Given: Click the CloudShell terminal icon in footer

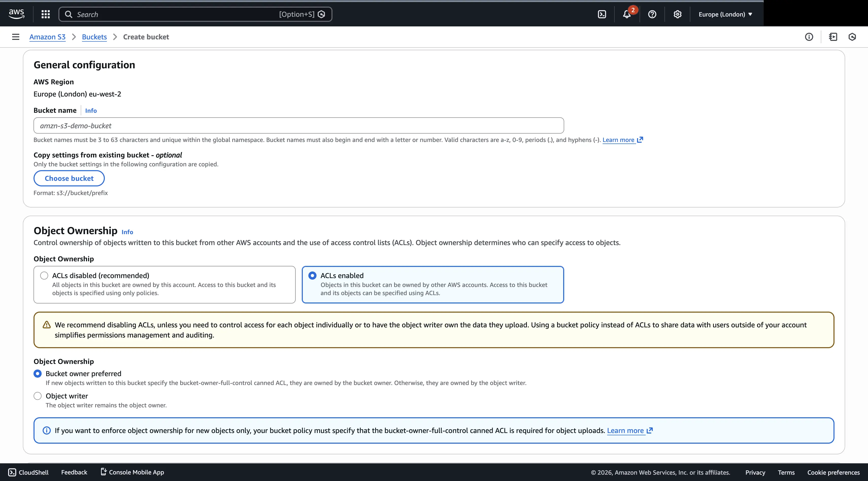Looking at the screenshot, I should (x=12, y=472).
